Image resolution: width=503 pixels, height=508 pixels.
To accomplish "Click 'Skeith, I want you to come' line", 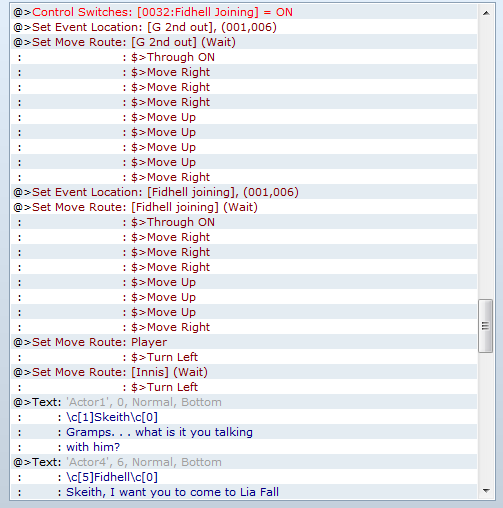I will [244, 492].
